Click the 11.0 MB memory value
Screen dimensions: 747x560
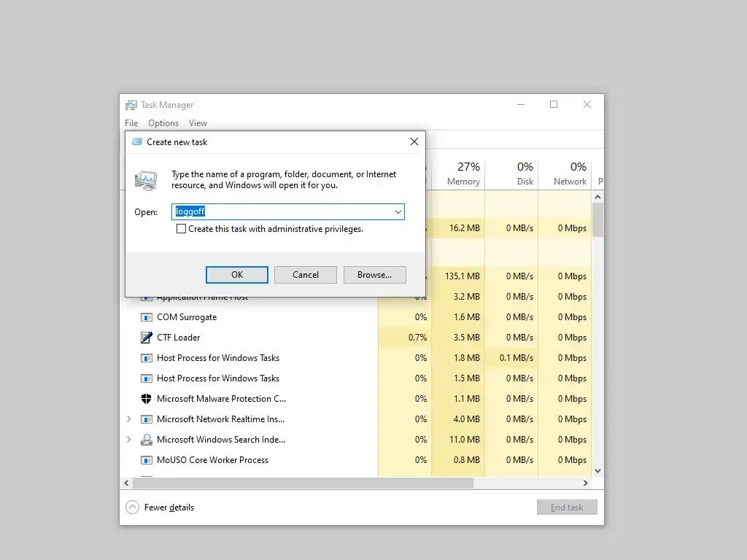(465, 440)
